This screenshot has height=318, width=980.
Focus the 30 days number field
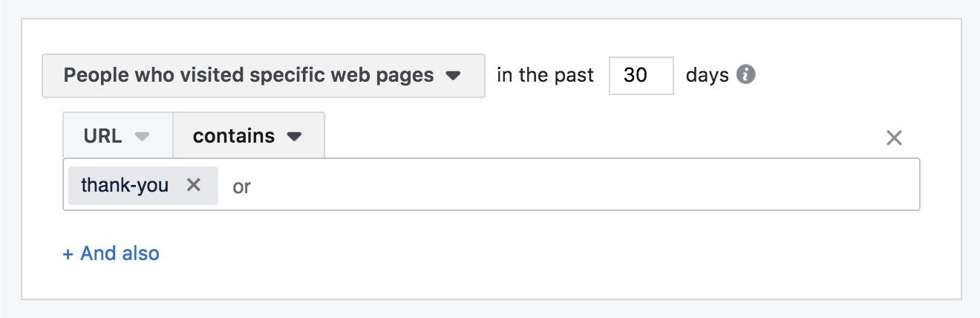[x=641, y=76]
